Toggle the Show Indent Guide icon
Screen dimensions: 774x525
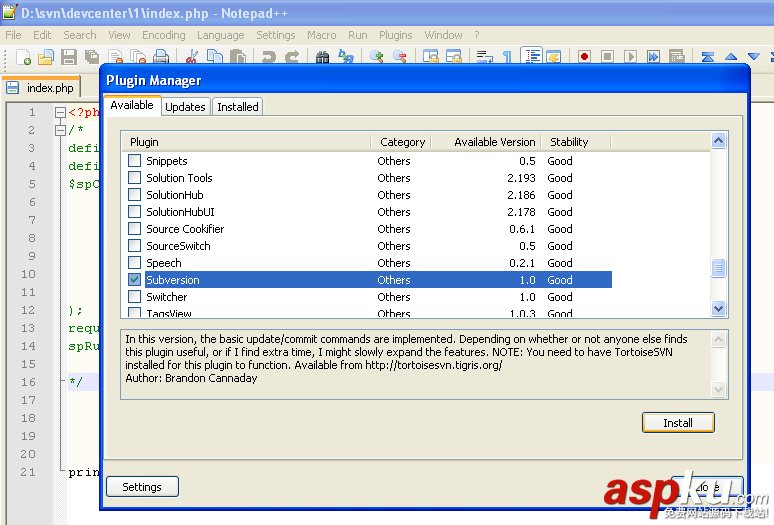pyautogui.click(x=532, y=57)
